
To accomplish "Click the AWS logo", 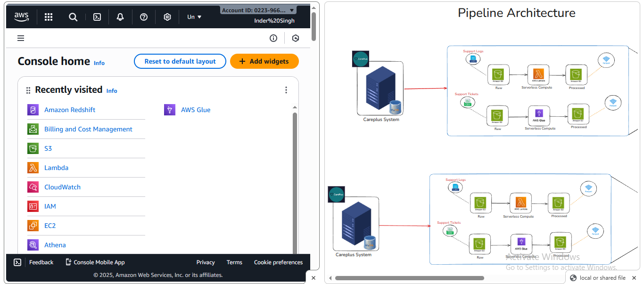I will click(22, 17).
